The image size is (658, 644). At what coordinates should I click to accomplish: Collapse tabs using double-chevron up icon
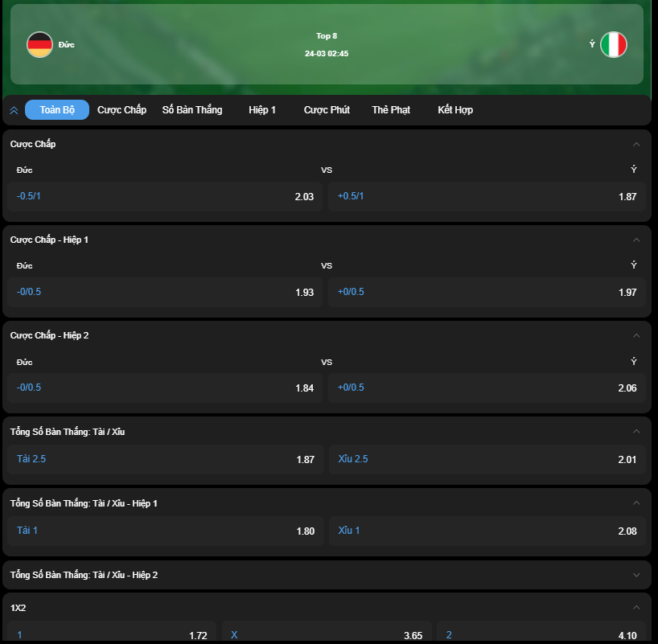pos(14,110)
